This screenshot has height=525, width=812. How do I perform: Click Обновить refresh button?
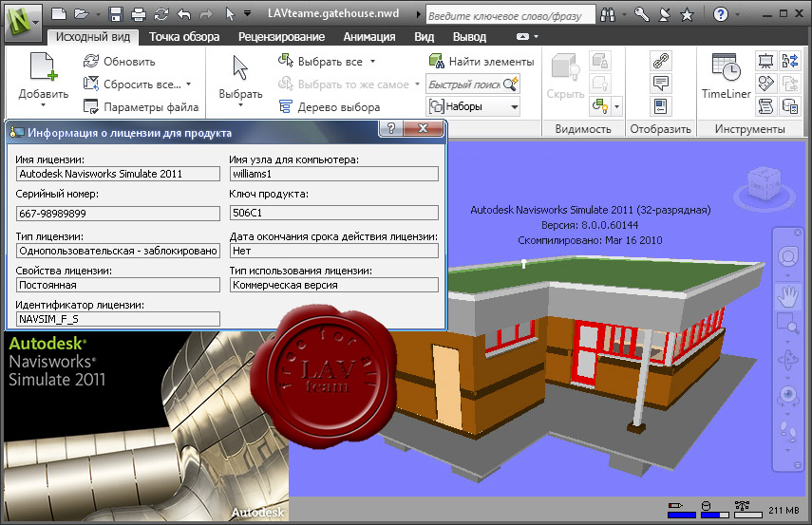tap(119, 61)
